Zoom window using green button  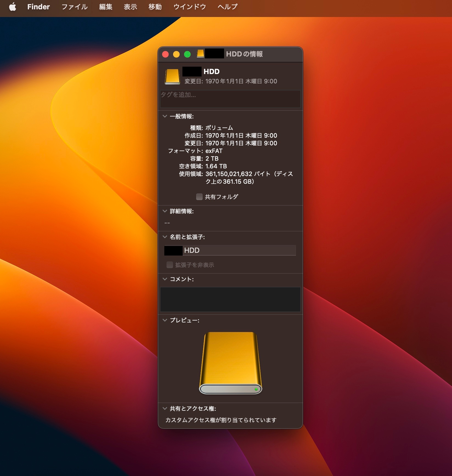pyautogui.click(x=187, y=54)
